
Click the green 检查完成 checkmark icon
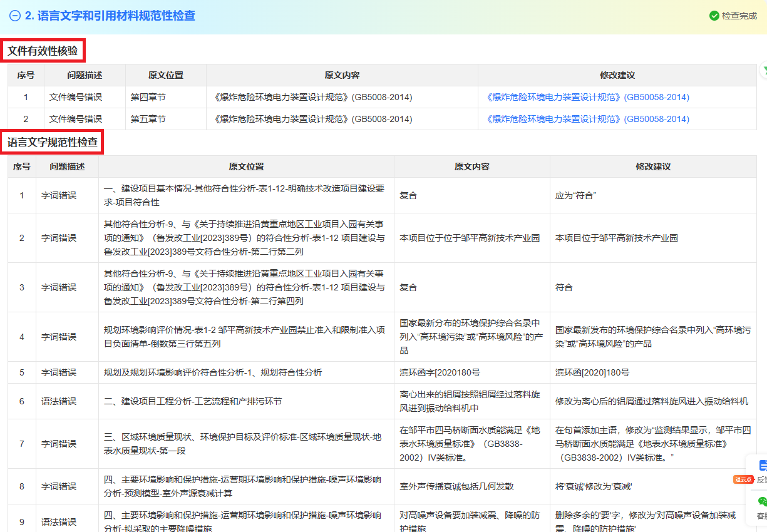(714, 16)
